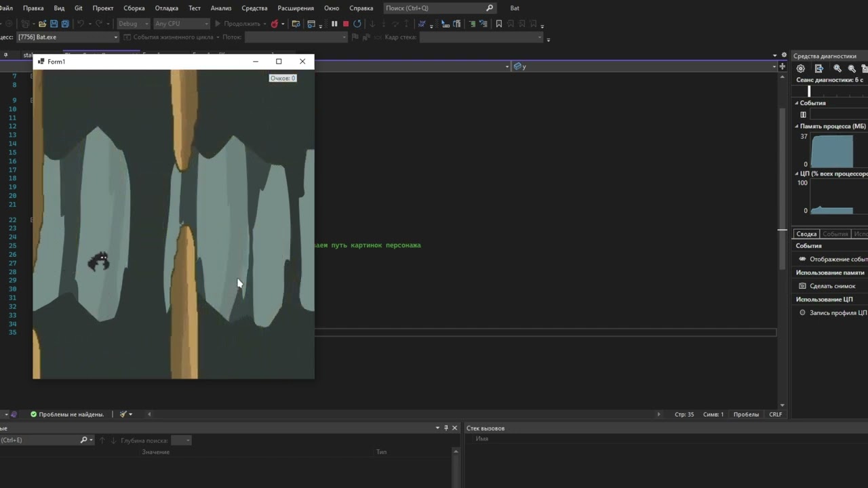This screenshot has width=868, height=488.
Task: Open the Any CPU platform dropdown
Action: [180, 24]
